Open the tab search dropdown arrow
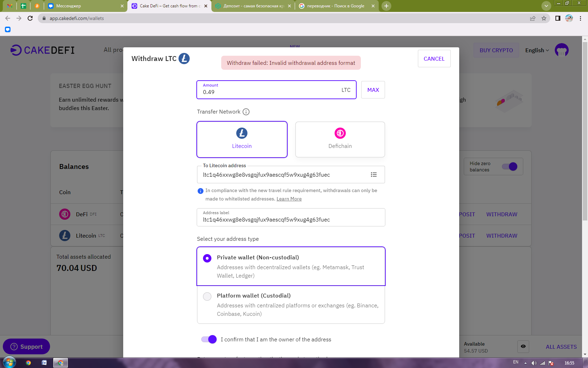 click(x=546, y=6)
